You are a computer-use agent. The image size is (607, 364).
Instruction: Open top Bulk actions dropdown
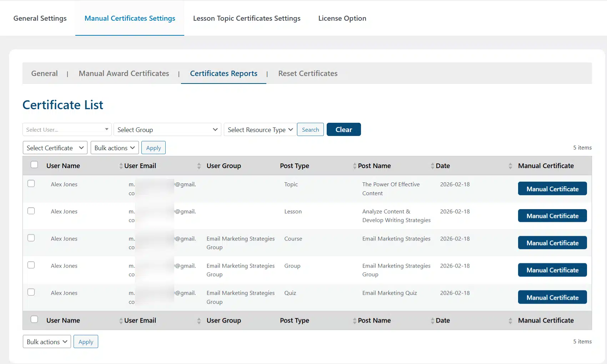[115, 148]
